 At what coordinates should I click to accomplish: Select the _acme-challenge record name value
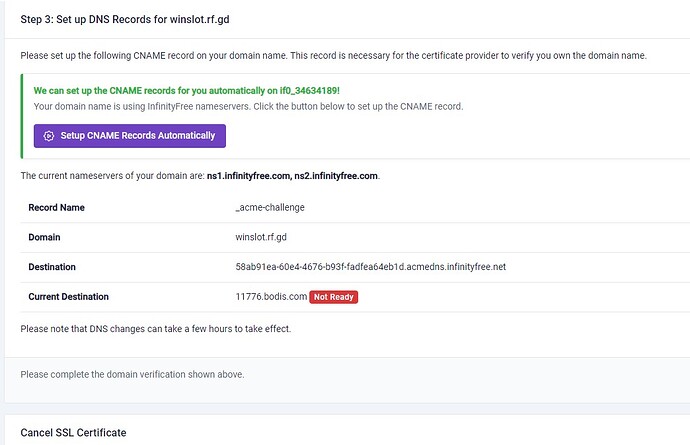point(269,207)
